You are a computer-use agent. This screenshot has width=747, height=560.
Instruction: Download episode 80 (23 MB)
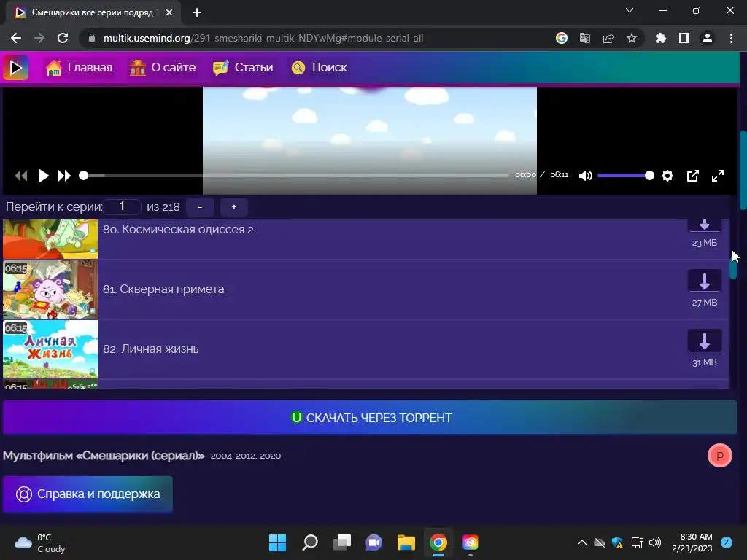[x=705, y=225]
